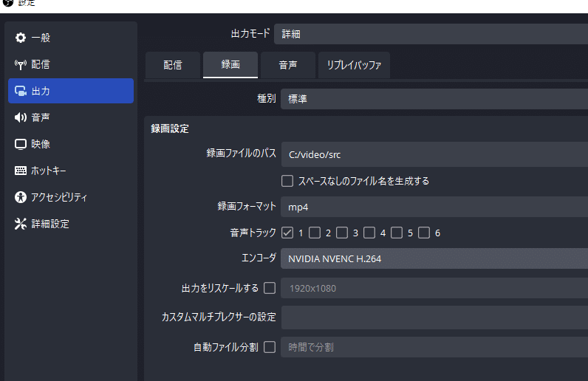Click the accessibility icon for アクセシビリティ

pos(21,197)
